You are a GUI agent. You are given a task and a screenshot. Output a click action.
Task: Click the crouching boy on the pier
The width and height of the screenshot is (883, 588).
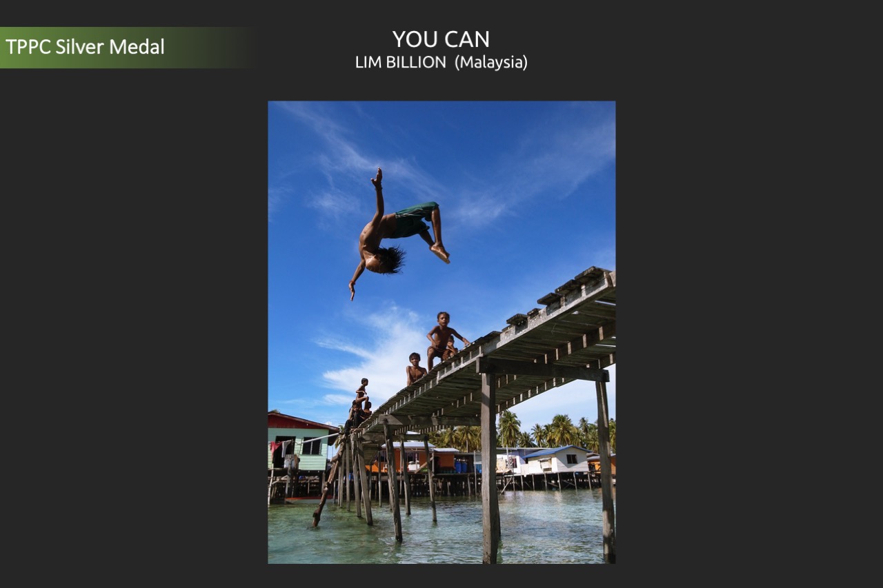[445, 340]
